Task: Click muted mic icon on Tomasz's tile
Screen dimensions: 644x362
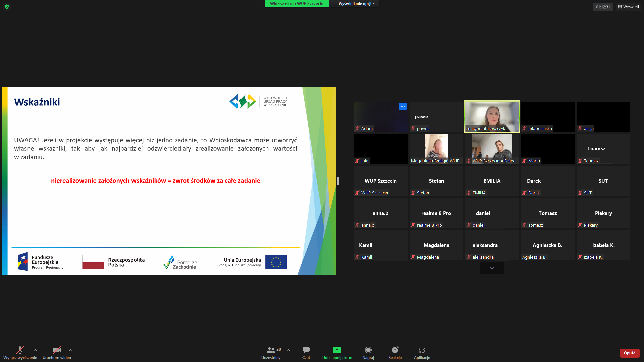Action: point(525,225)
